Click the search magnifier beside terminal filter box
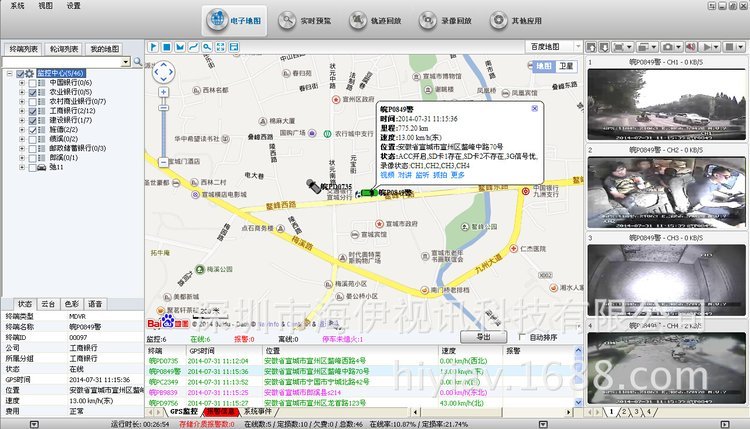The height and width of the screenshot is (429, 750). 137,62
